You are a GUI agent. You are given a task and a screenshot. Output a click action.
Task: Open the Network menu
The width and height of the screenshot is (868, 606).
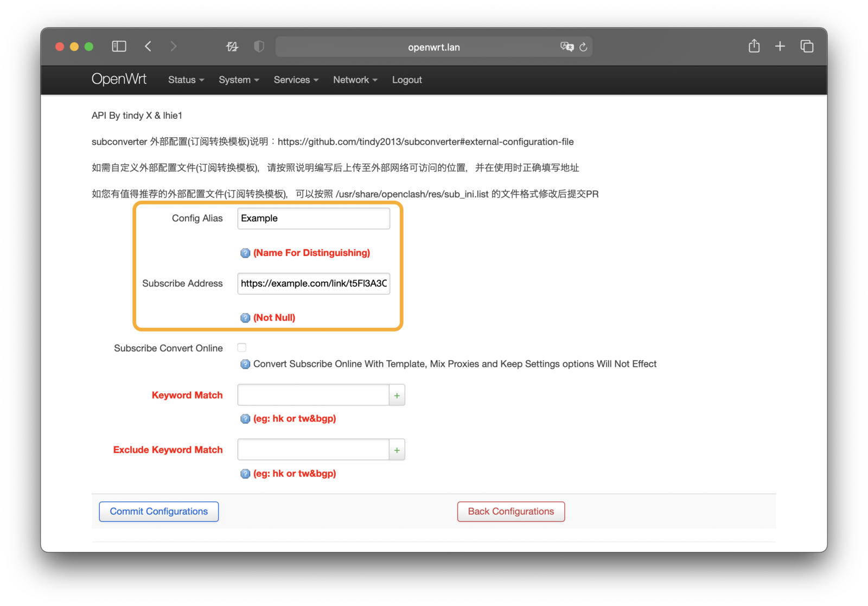tap(355, 80)
